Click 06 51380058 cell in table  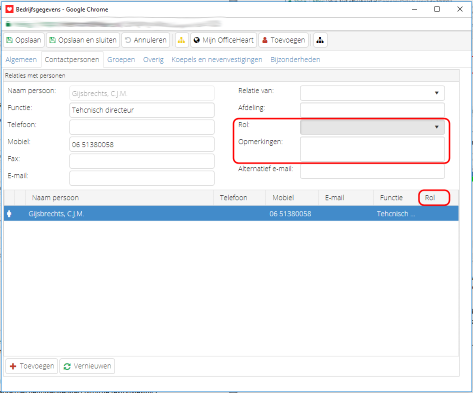[290, 214]
